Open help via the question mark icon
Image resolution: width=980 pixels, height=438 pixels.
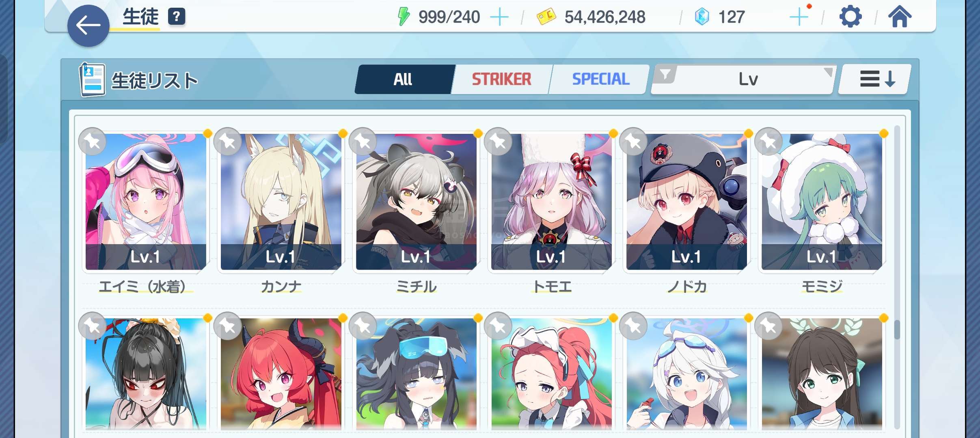click(x=177, y=17)
